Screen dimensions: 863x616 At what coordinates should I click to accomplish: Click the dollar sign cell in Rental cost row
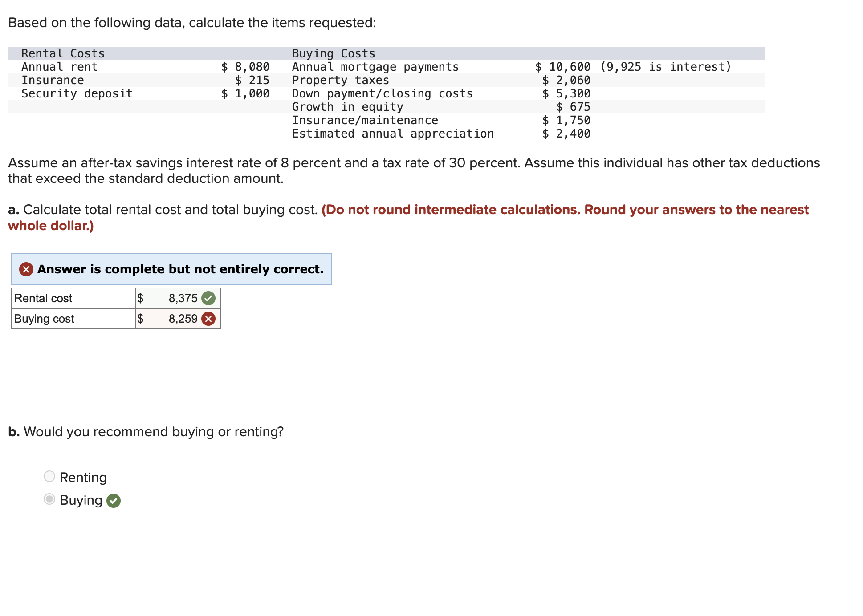(x=140, y=298)
